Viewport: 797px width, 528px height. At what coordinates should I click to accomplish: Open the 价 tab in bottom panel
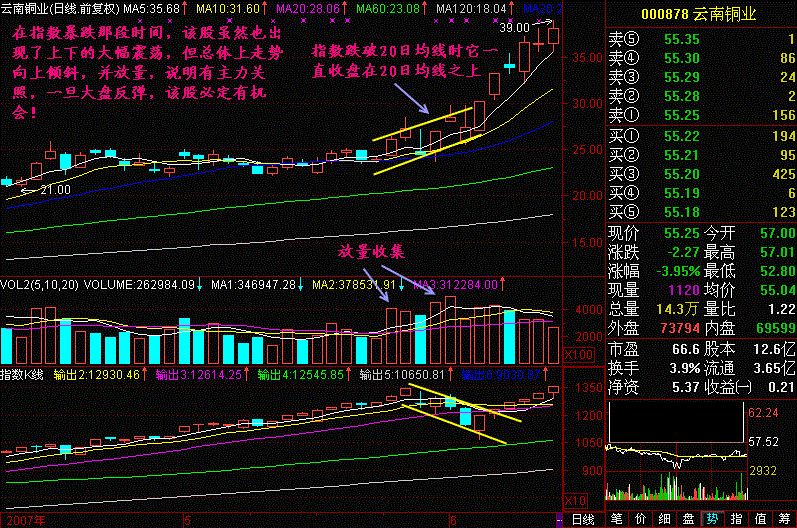(641, 519)
